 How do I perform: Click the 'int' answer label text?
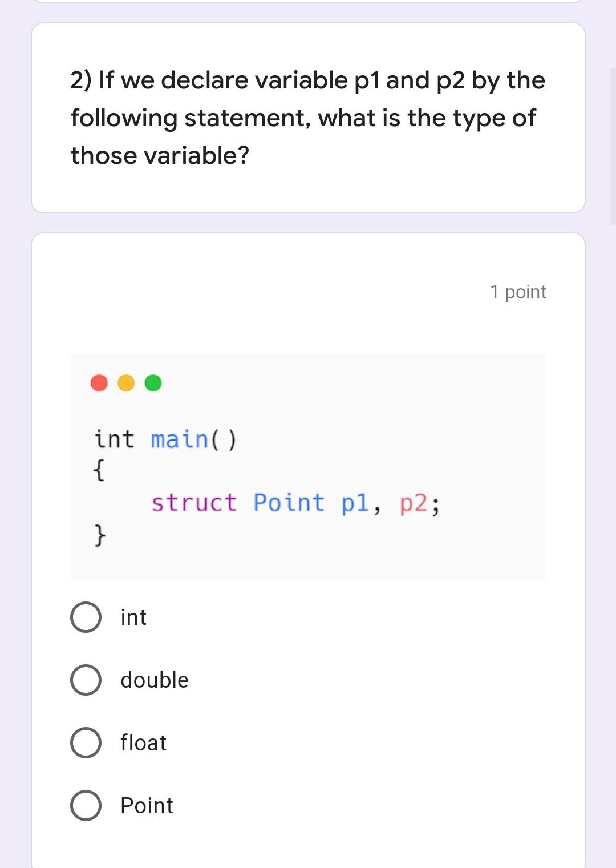(x=133, y=617)
